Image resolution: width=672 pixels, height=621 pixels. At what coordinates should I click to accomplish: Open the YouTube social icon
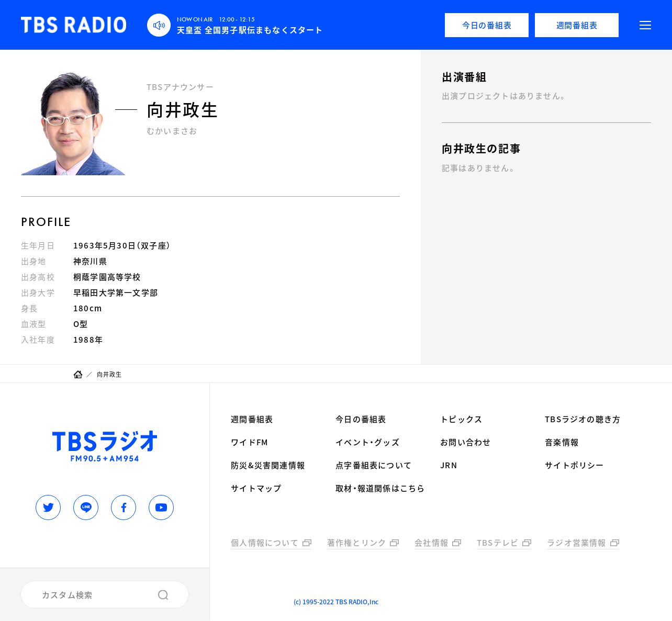coord(161,507)
